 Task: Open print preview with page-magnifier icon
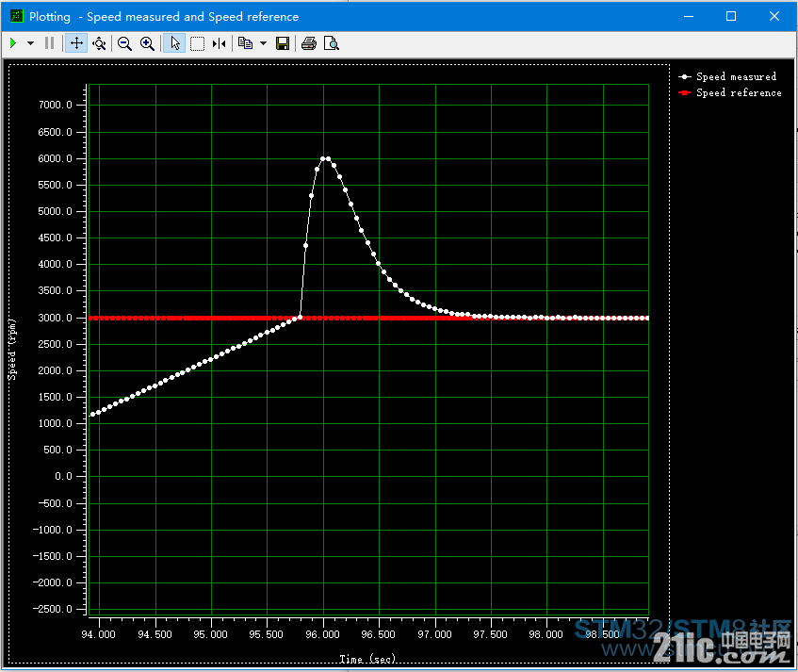pos(332,43)
